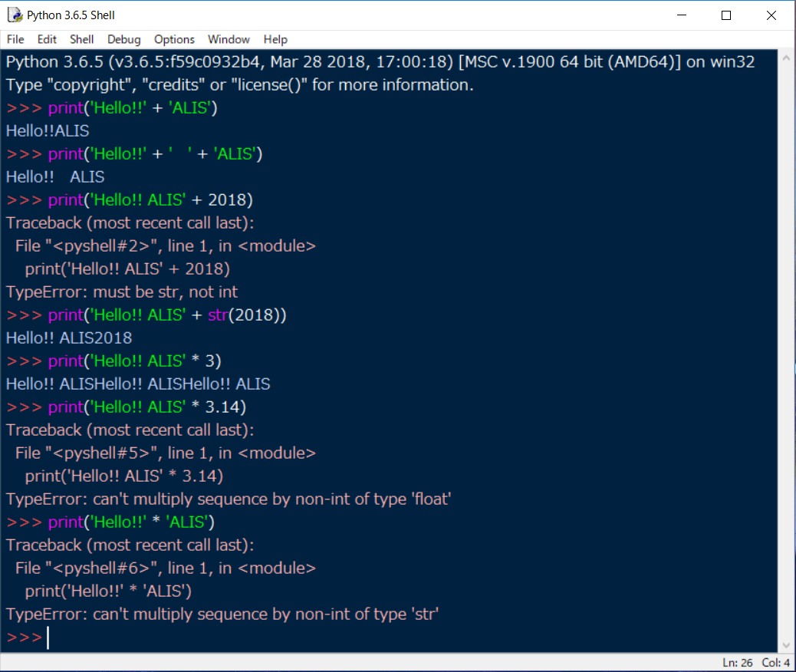Click the "<pyshell#5>" traceback file line
The width and height of the screenshot is (796, 672).
165,453
